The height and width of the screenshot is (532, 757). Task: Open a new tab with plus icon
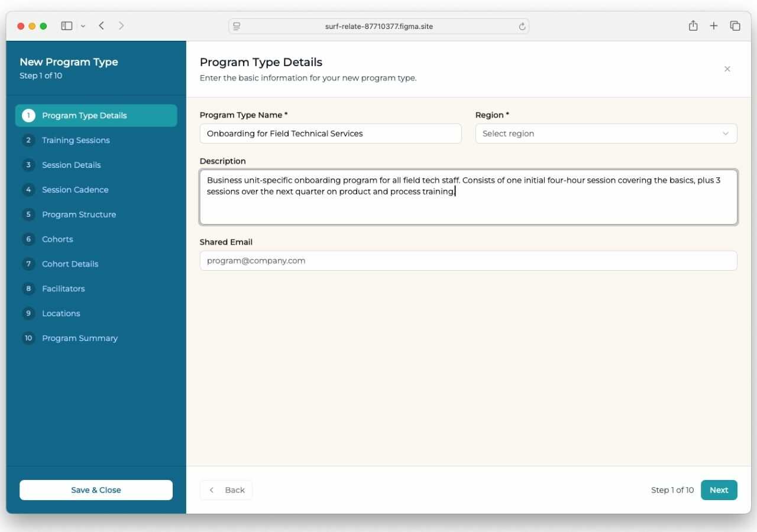tap(714, 26)
